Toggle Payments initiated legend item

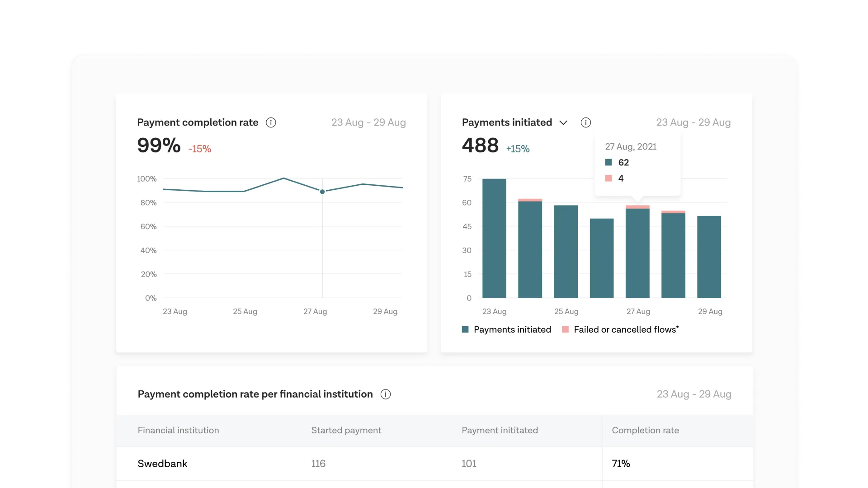click(512, 330)
